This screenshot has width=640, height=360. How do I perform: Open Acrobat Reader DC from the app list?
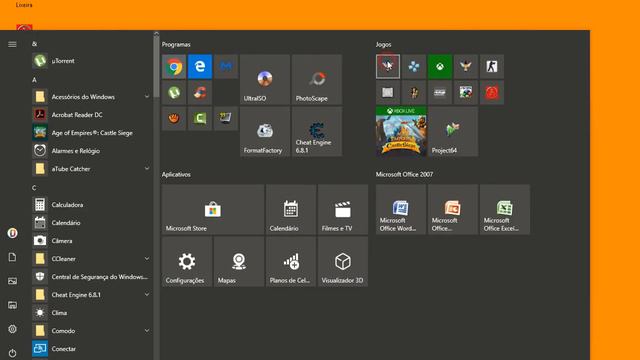(91, 115)
